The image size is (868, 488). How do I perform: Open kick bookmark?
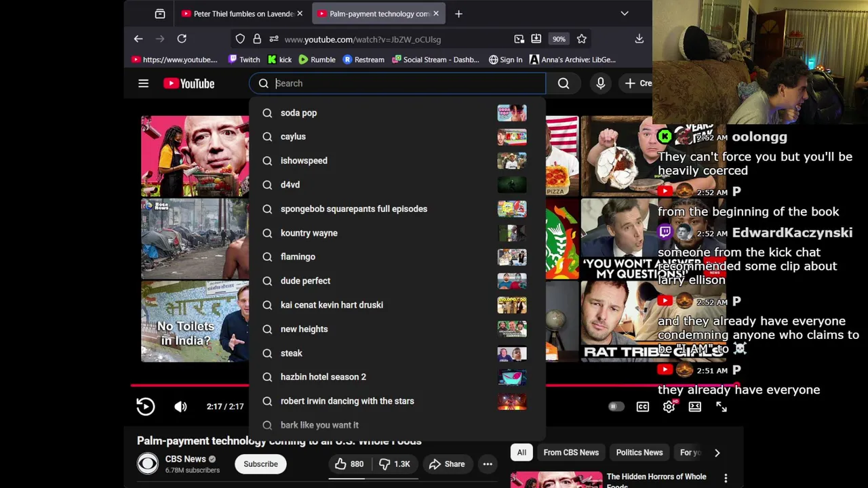[279, 60]
